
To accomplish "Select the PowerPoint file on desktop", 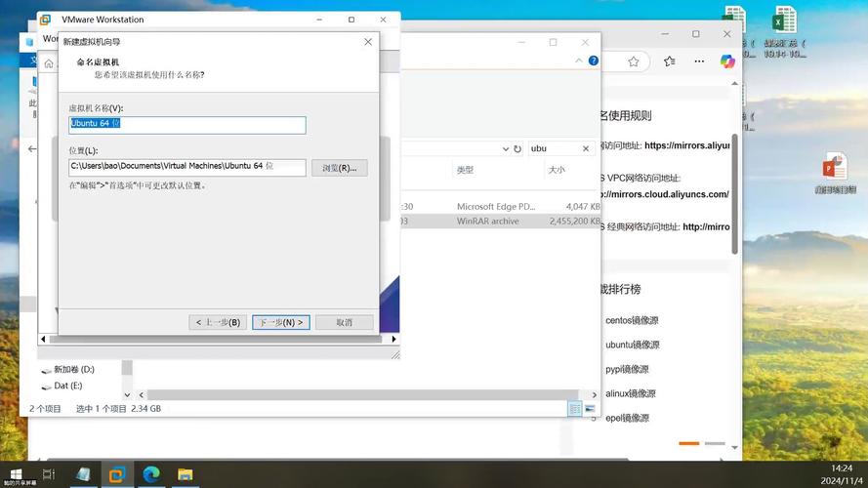I will (x=836, y=172).
